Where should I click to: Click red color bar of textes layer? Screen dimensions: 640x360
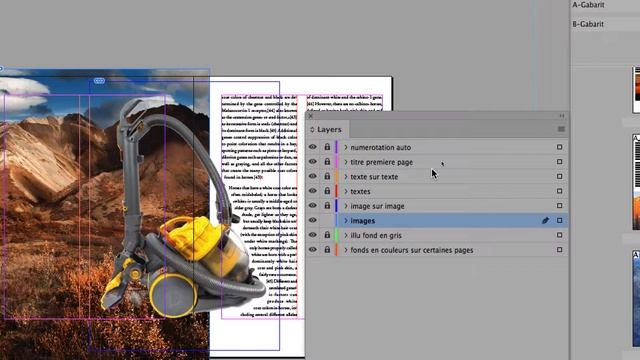pos(336,191)
